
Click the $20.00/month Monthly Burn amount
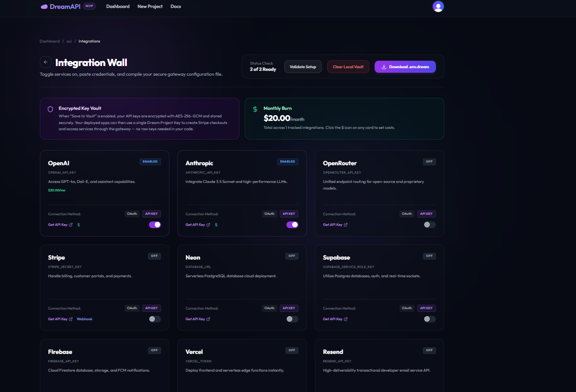click(284, 118)
